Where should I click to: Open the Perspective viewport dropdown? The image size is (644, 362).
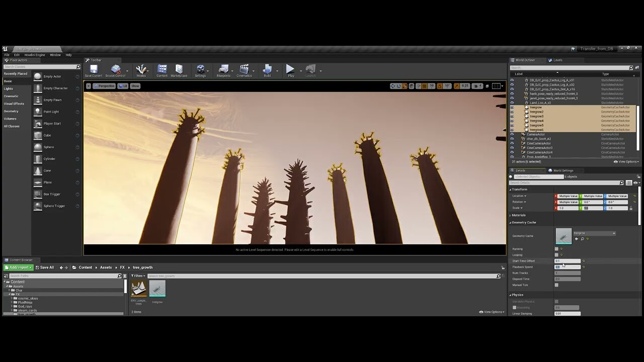coord(104,86)
